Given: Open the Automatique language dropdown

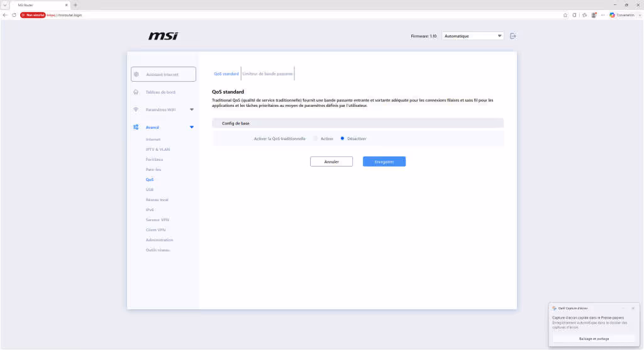Looking at the screenshot, I should (x=473, y=36).
